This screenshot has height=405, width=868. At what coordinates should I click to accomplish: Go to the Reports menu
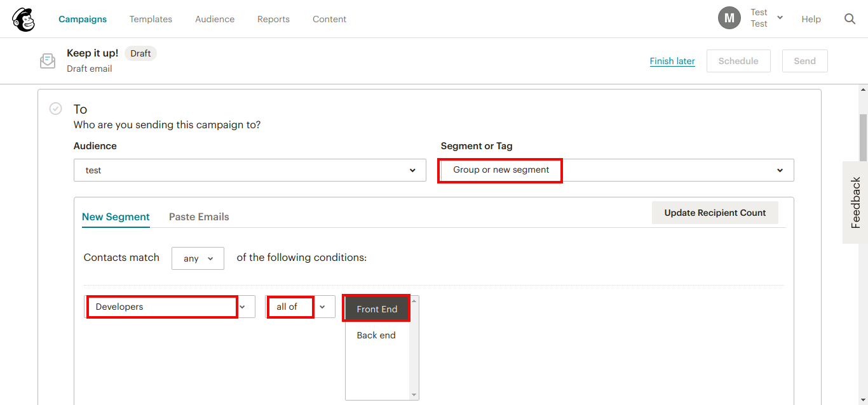273,19
